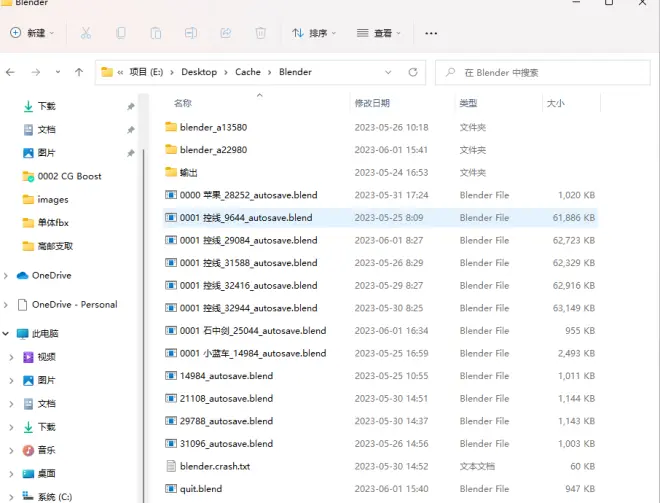Expand the 音乐 tree node
Image resolution: width=660 pixels, height=503 pixels.
point(11,450)
